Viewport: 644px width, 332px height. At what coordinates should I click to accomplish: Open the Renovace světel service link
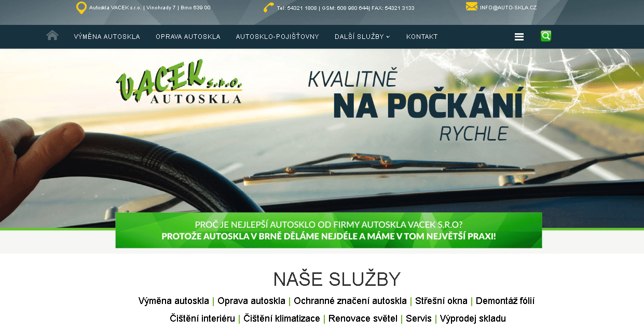pos(363,319)
